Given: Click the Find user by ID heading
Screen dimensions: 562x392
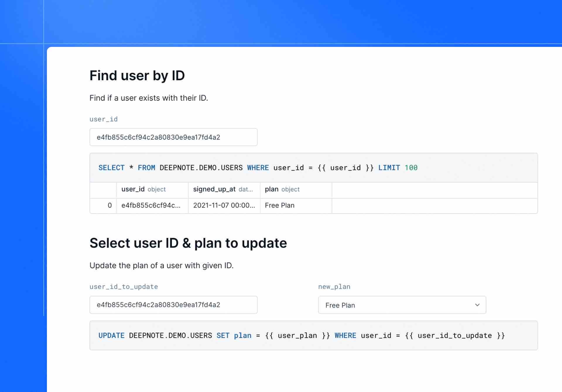Looking at the screenshot, I should (x=137, y=76).
